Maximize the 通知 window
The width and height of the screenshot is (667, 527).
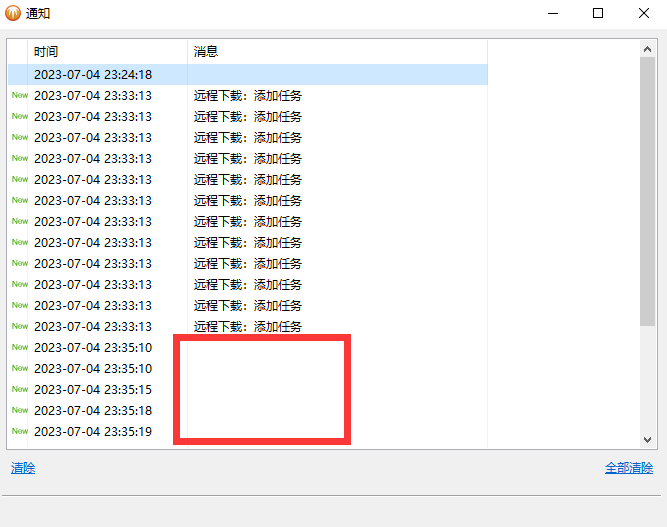tap(598, 13)
